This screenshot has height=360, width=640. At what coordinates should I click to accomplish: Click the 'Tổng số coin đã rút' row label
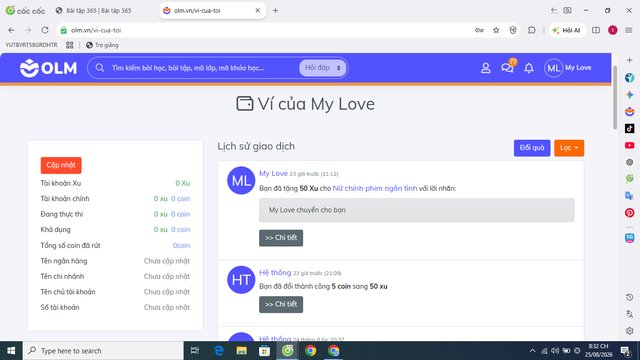coord(70,245)
